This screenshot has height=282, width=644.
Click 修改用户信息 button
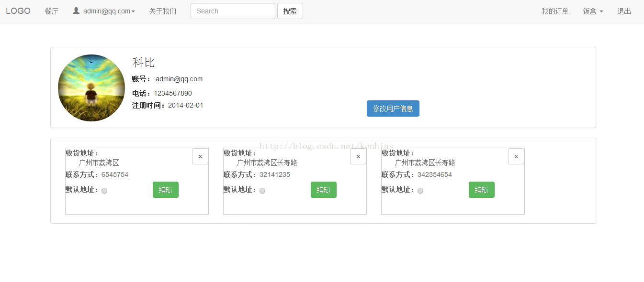[393, 108]
